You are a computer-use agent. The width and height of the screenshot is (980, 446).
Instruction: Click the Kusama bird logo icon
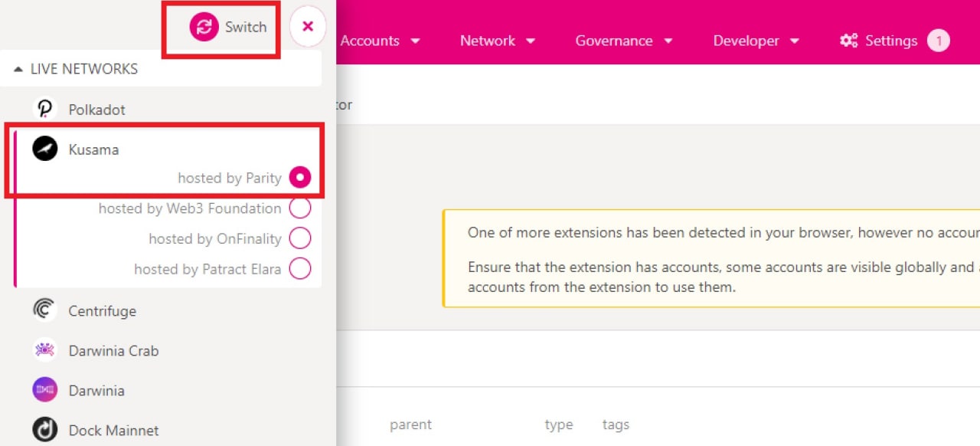pos(45,149)
